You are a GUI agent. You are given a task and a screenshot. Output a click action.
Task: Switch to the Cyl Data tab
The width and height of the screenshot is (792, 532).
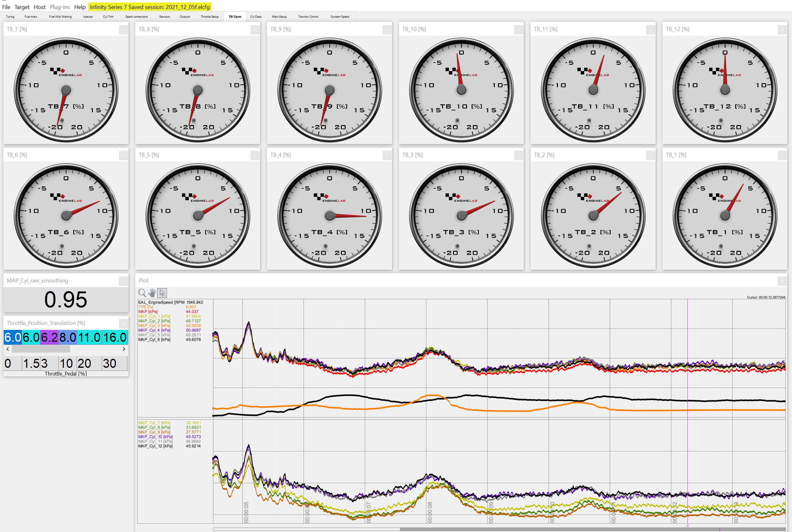[256, 17]
